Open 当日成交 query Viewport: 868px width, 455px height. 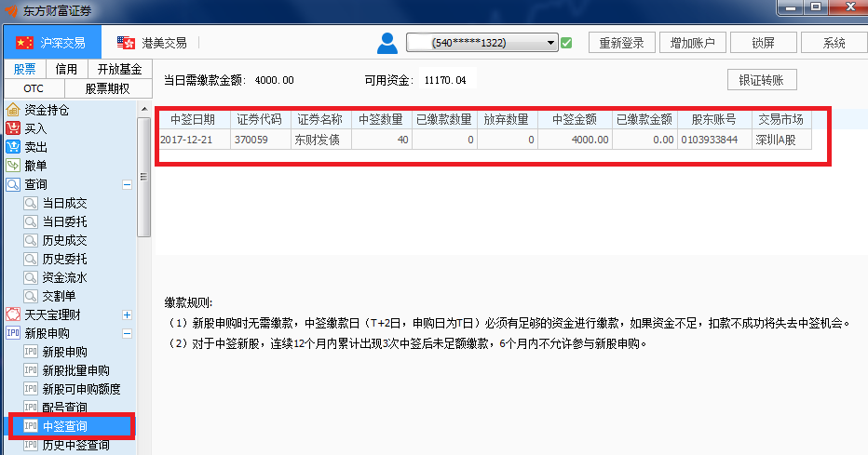[65, 203]
